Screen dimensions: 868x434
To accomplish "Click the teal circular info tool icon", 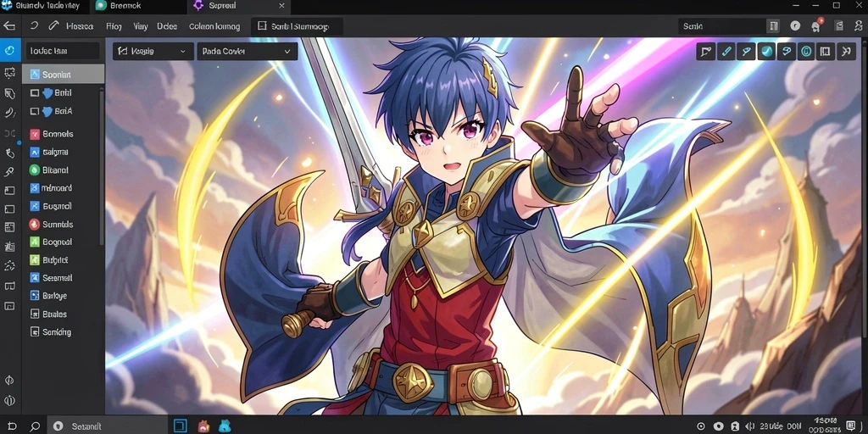I will coord(805,52).
